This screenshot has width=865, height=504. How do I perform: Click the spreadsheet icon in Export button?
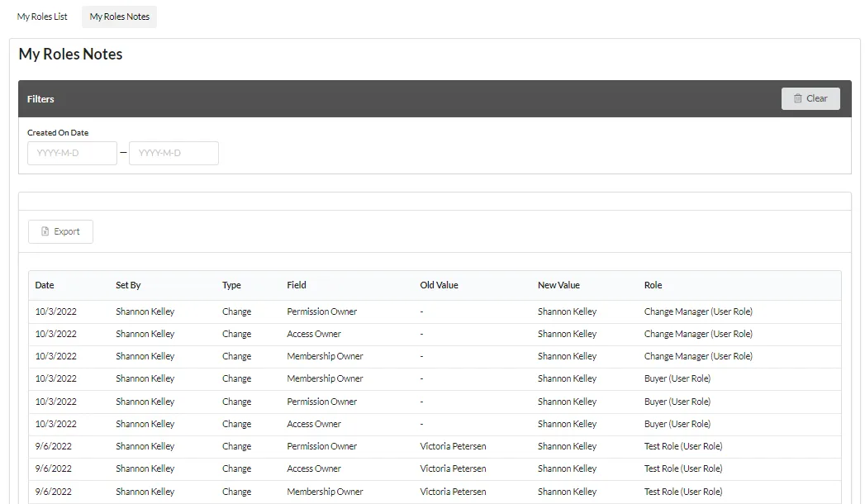[45, 231]
